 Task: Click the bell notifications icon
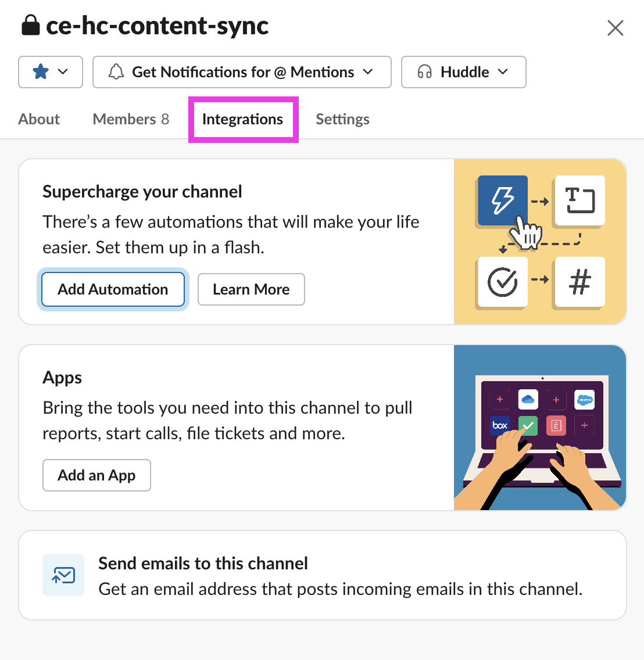(117, 71)
